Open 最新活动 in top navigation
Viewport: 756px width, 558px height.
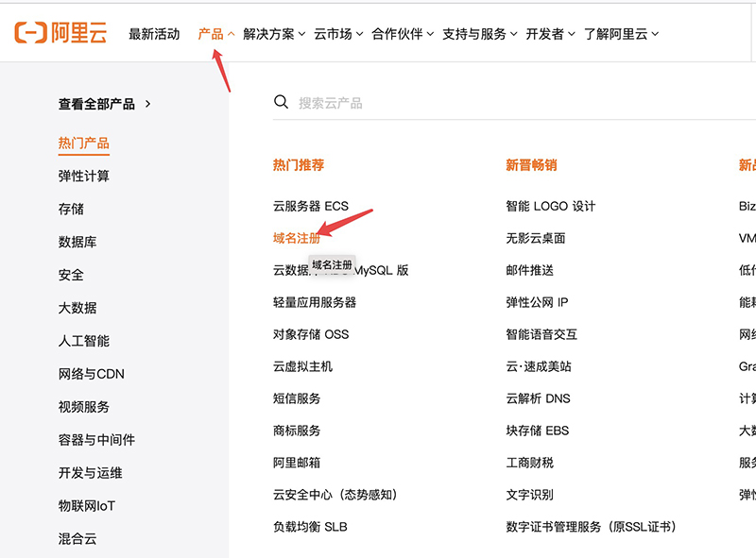point(154,34)
